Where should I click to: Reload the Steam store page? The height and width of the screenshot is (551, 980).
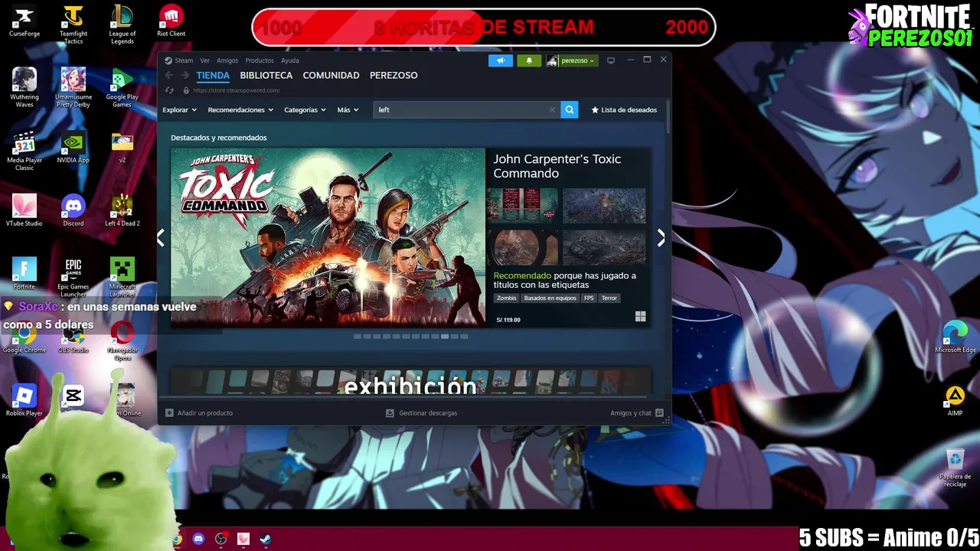(x=169, y=90)
